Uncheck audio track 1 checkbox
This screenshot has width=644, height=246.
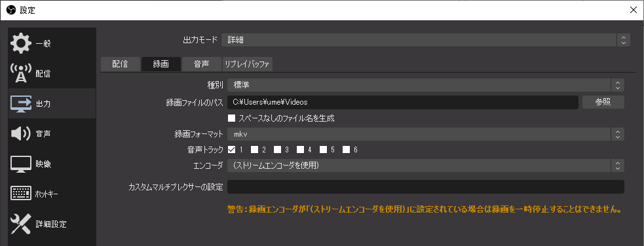point(232,149)
